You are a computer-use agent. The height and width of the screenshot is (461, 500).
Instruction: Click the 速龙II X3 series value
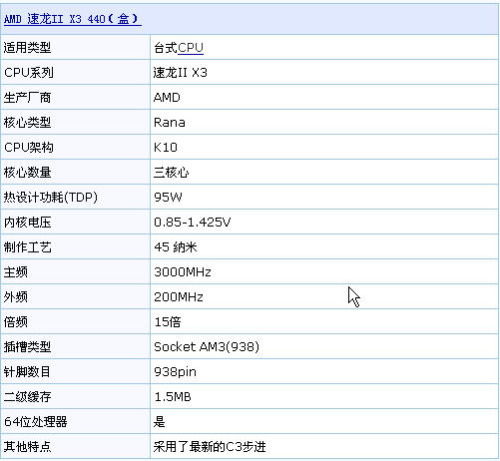180,72
